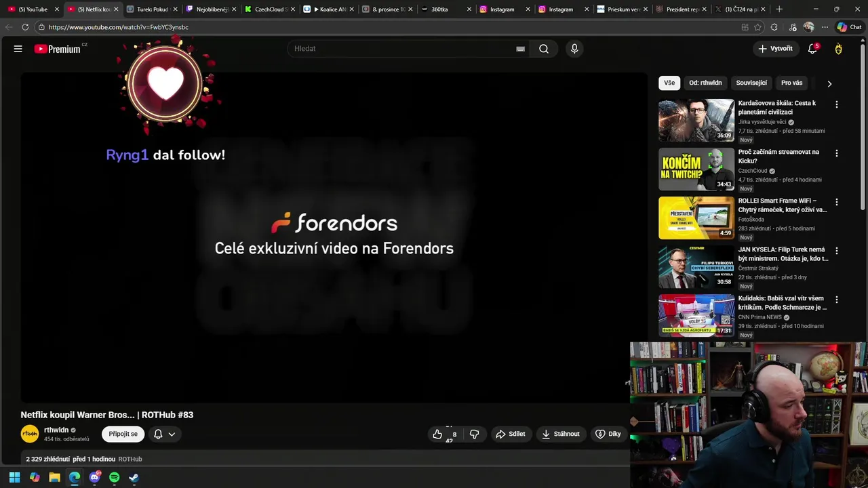
Task: Open the Vytvořit create menu
Action: pos(775,49)
